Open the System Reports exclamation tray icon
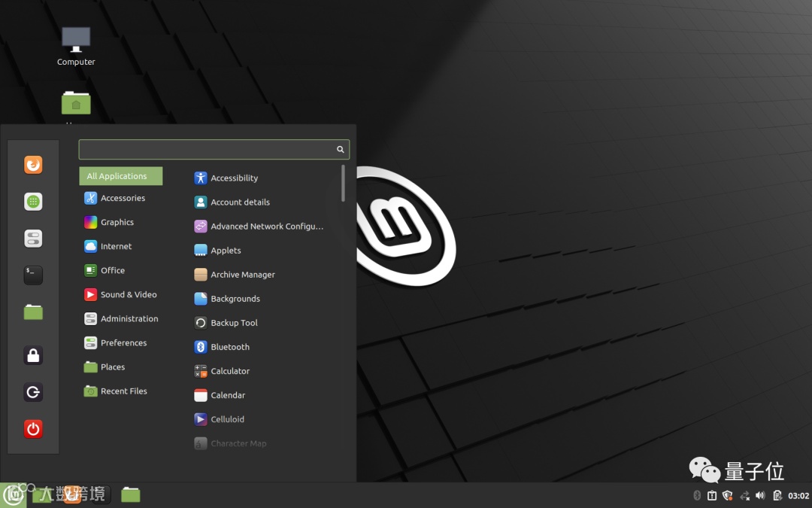 pos(712,495)
